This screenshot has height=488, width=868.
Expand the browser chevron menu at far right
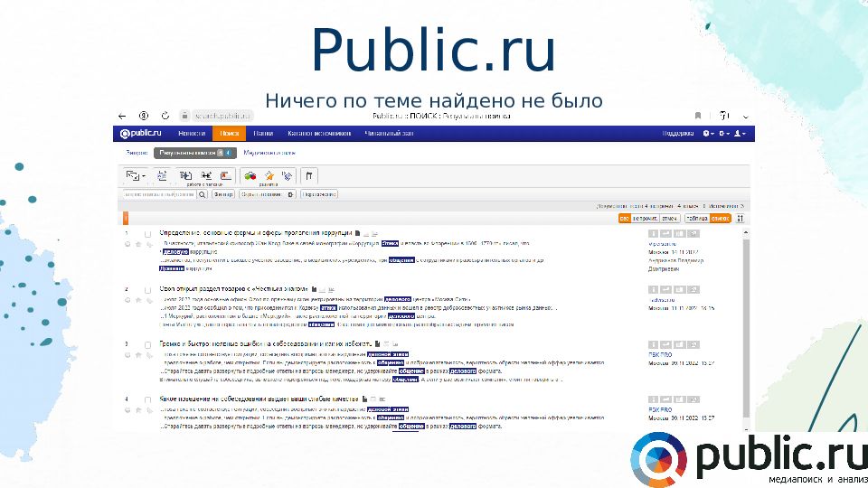(x=746, y=117)
